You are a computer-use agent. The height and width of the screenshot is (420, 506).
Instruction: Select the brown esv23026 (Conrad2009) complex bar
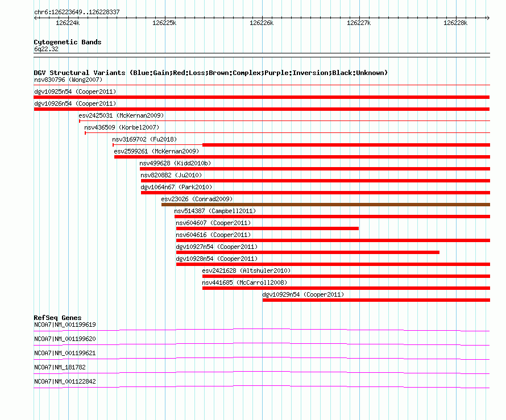(326, 205)
